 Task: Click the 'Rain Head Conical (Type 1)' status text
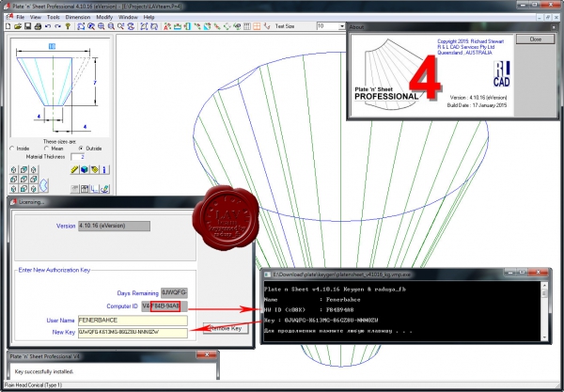[x=33, y=385]
